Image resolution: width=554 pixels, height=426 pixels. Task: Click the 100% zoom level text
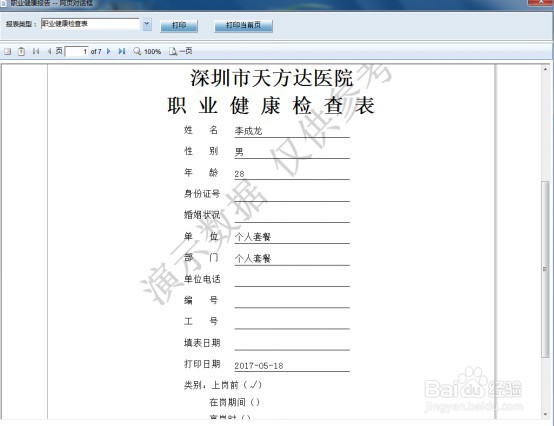point(152,52)
